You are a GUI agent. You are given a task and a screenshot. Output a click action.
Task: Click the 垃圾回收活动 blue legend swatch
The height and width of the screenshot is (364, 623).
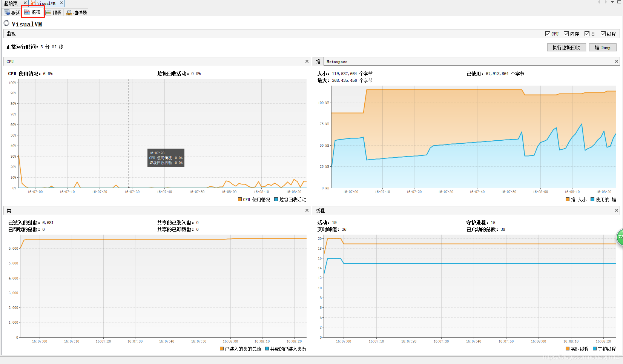click(276, 199)
